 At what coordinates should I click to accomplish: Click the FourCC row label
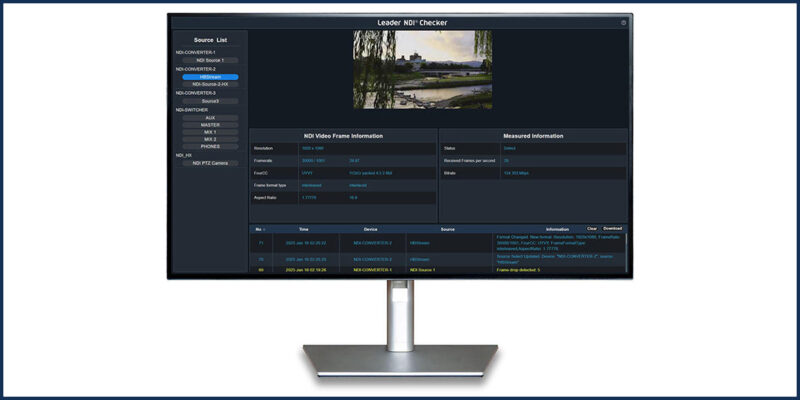pos(261,173)
